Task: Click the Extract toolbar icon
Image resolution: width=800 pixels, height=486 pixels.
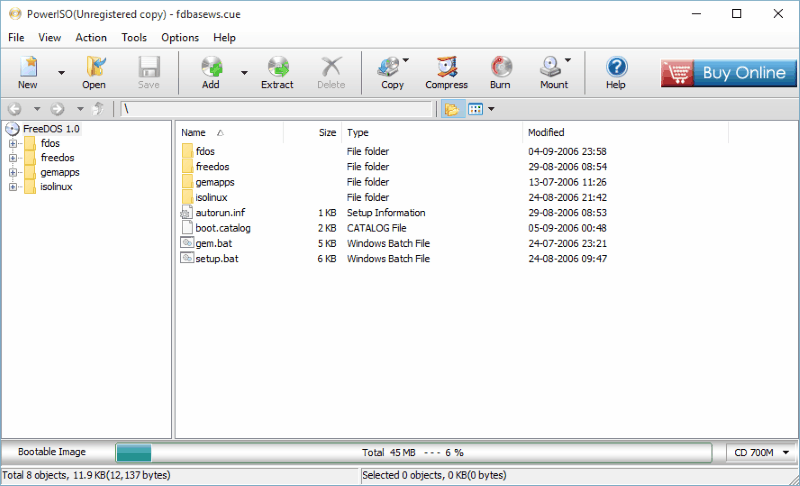Action: click(278, 72)
